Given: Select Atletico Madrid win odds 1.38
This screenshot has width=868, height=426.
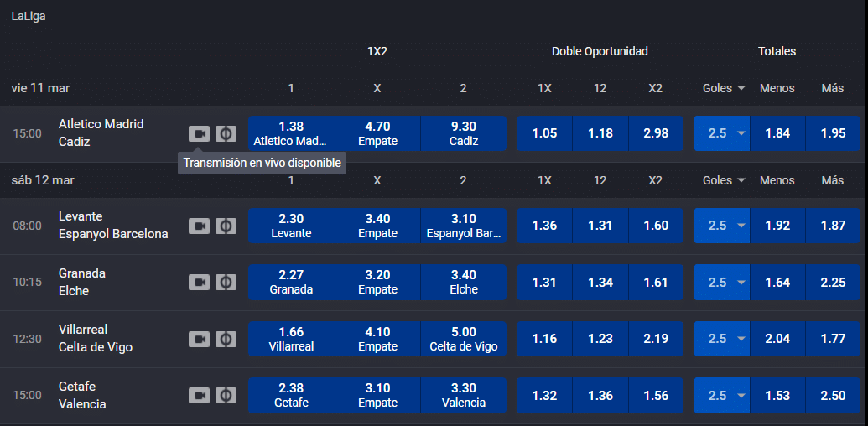Looking at the screenshot, I should coord(290,133).
